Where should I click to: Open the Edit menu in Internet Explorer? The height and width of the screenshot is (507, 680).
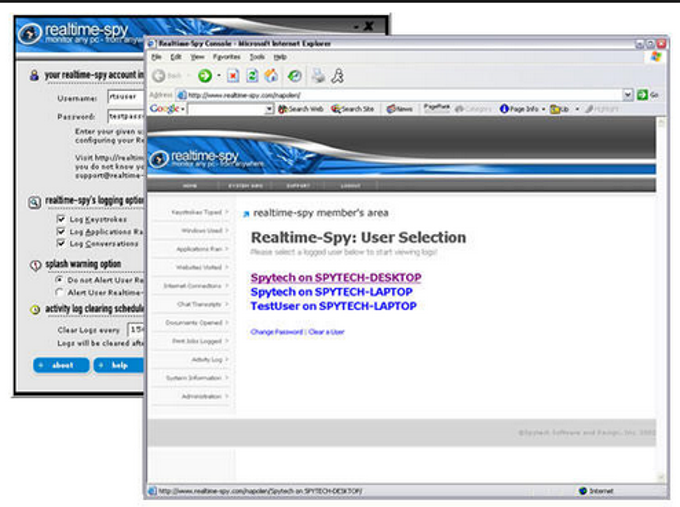(176, 57)
